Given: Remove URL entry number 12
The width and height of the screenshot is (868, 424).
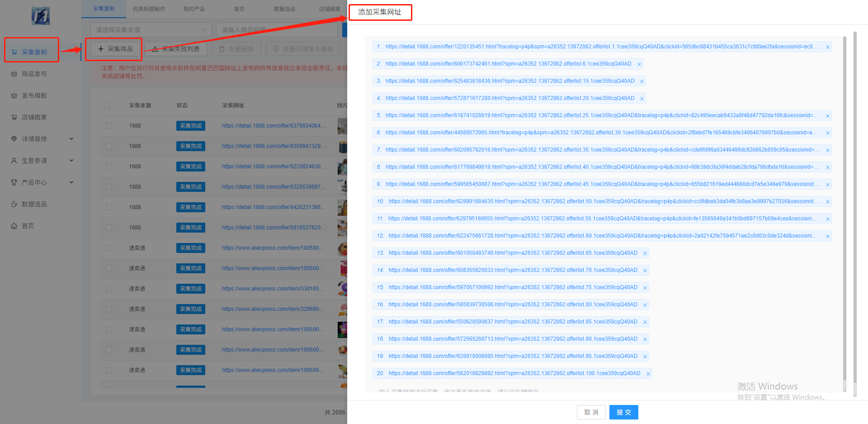Looking at the screenshot, I should [x=827, y=236].
